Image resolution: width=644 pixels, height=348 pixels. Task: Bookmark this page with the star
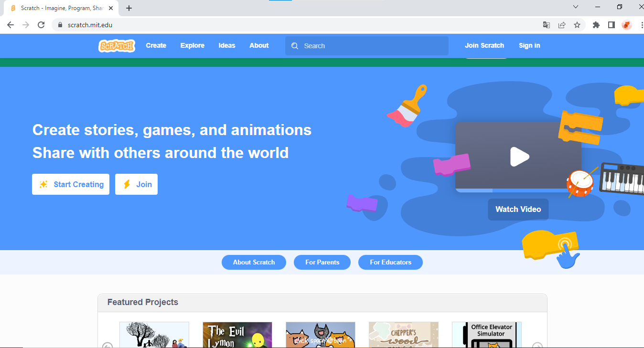point(577,25)
